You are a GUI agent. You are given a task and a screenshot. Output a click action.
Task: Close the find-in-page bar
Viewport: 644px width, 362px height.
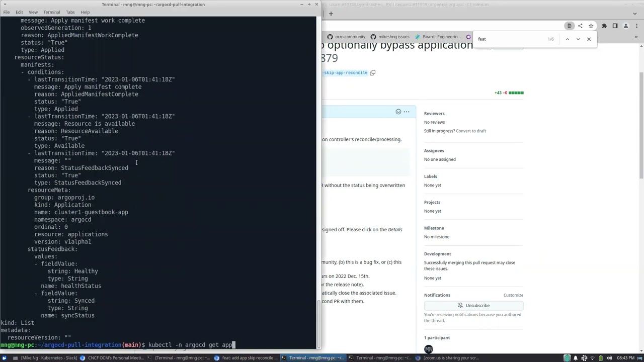(x=589, y=39)
